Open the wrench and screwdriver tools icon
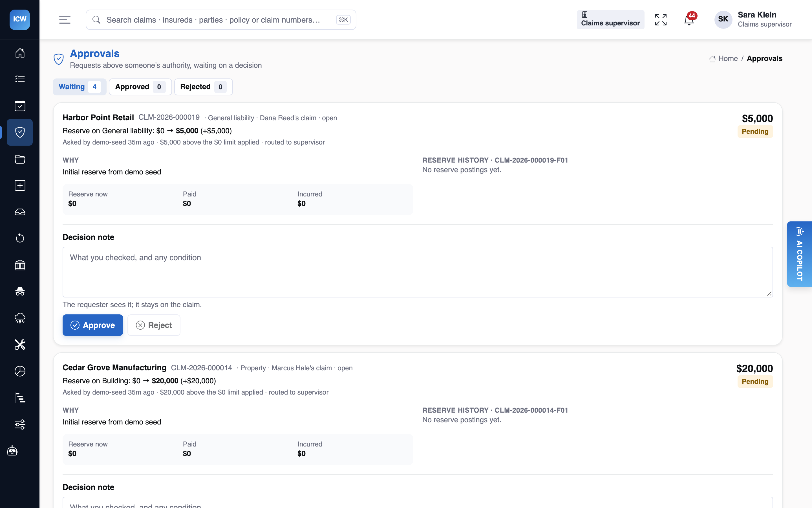812x508 pixels. click(x=20, y=344)
